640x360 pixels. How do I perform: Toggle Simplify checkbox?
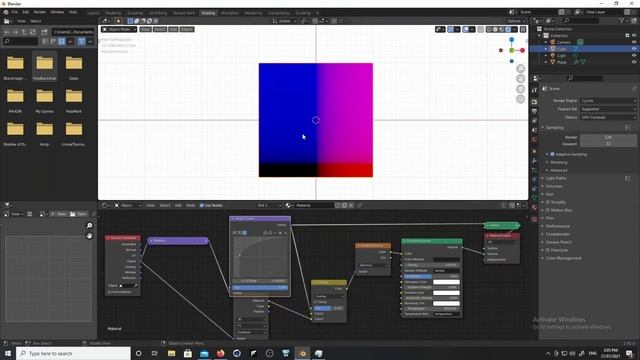coord(548,202)
